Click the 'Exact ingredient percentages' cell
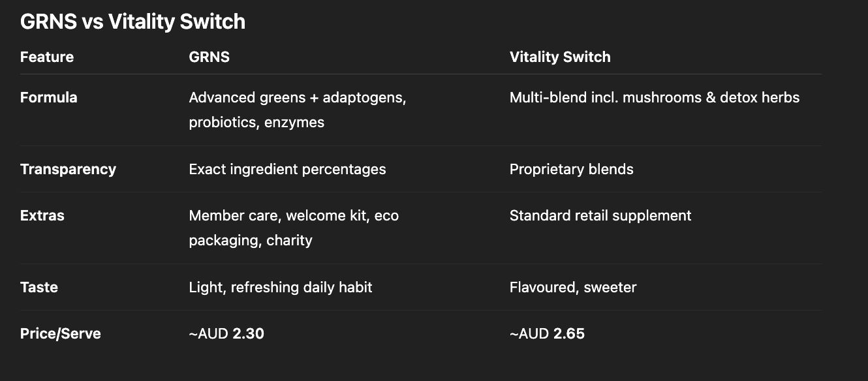Screen dimensions: 868x381 coord(287,170)
